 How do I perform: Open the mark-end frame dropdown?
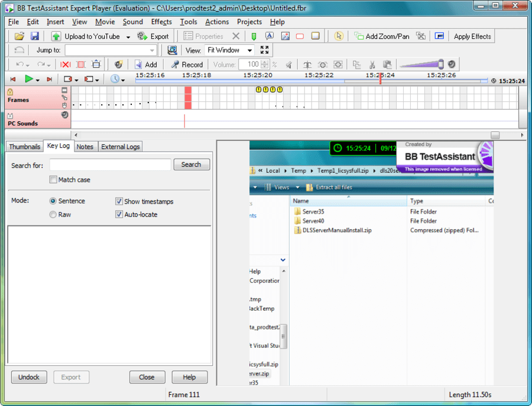[x=97, y=80]
